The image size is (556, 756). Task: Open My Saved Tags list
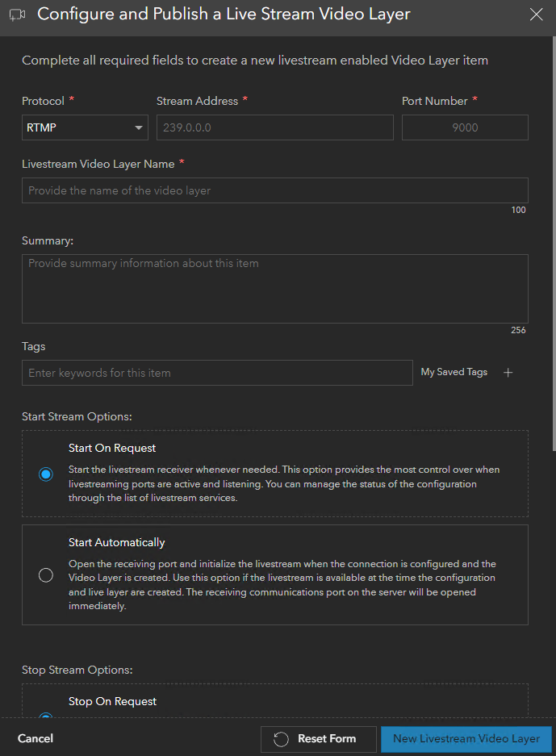pyautogui.click(x=454, y=373)
